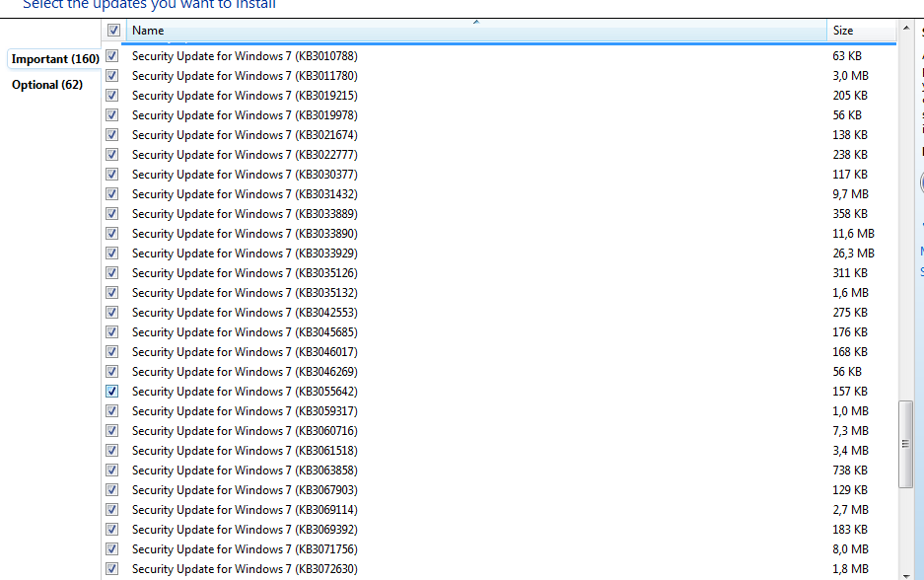
Task: Select row Security Update for Windows 7 (KB3060716)
Action: [499, 431]
